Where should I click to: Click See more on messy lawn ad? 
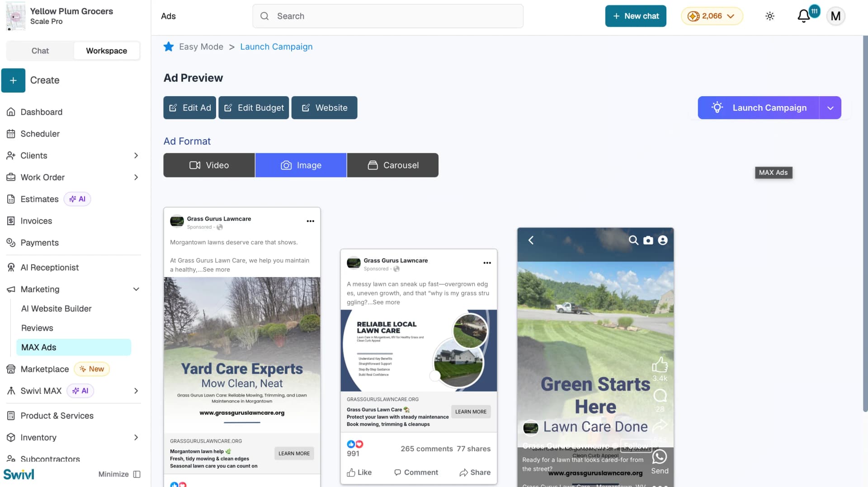(386, 302)
